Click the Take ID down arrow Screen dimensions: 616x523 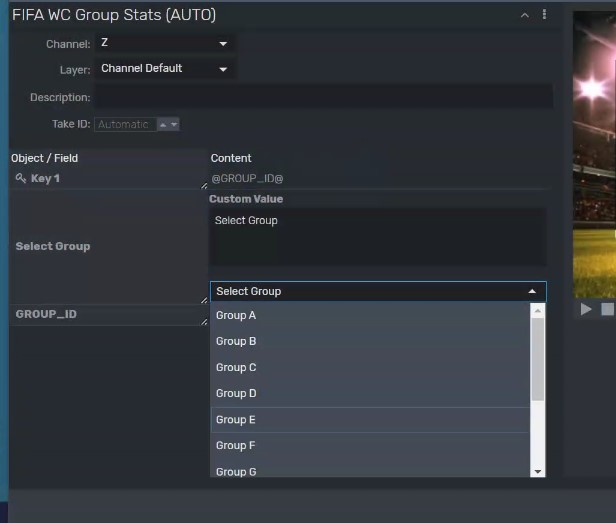(174, 125)
